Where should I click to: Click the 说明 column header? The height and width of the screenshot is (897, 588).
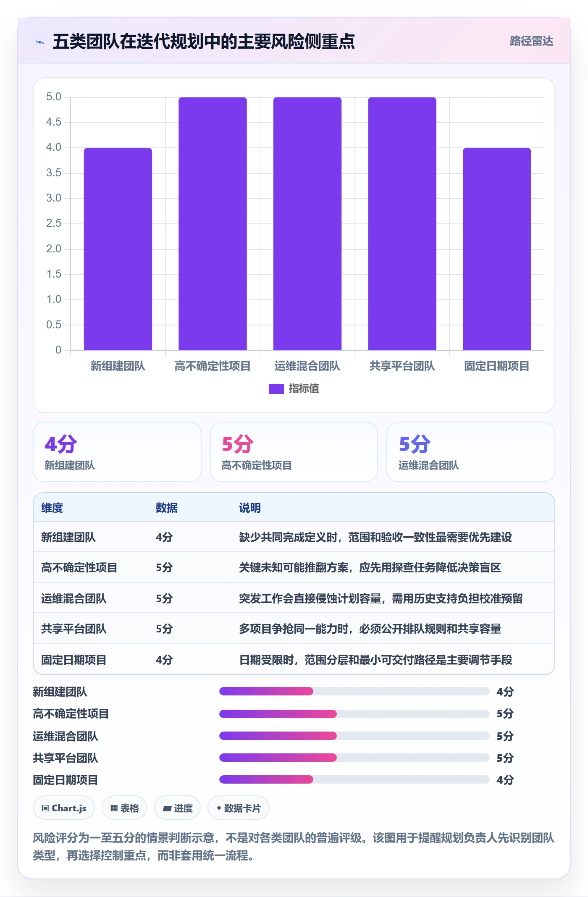[x=250, y=508]
